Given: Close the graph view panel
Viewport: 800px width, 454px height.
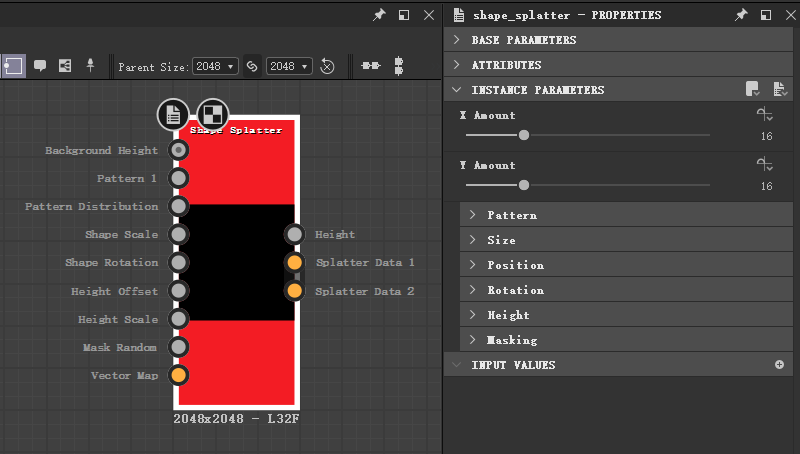Looking at the screenshot, I should (429, 15).
